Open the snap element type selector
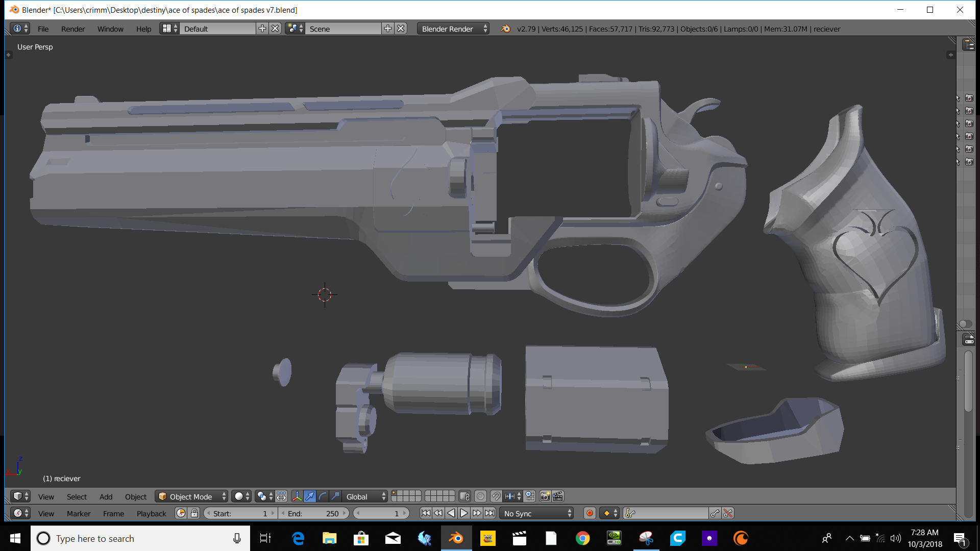980x551 pixels. click(x=513, y=496)
